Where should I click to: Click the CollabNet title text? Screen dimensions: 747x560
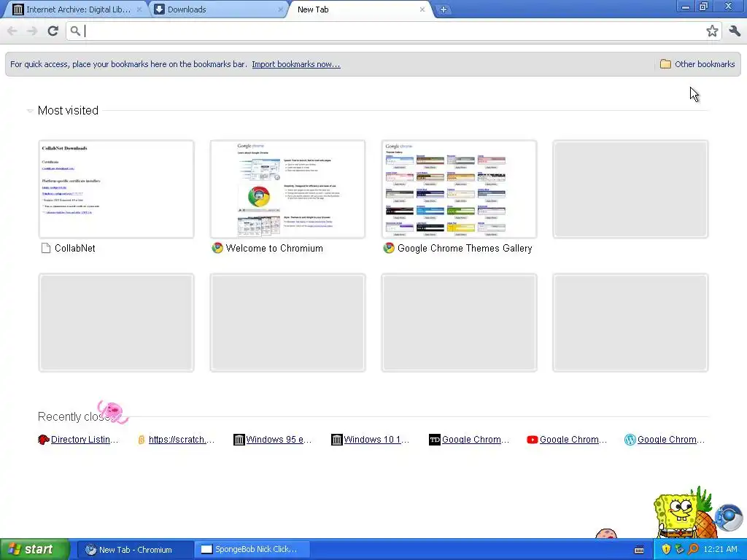coord(75,248)
